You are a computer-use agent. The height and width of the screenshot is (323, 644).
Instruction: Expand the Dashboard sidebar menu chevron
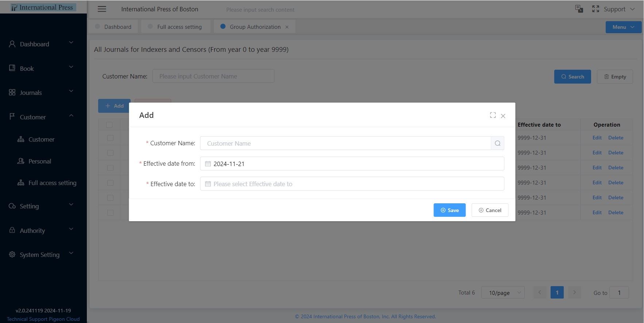(x=71, y=43)
